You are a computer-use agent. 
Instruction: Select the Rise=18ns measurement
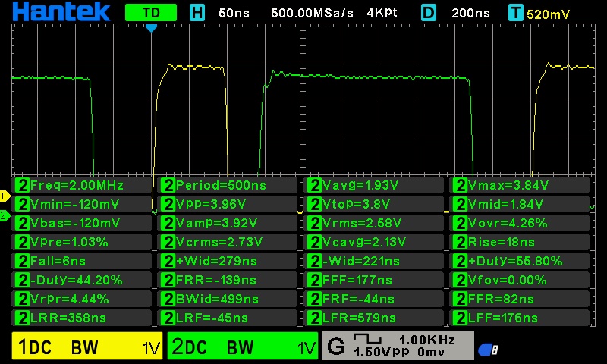[x=520, y=242]
